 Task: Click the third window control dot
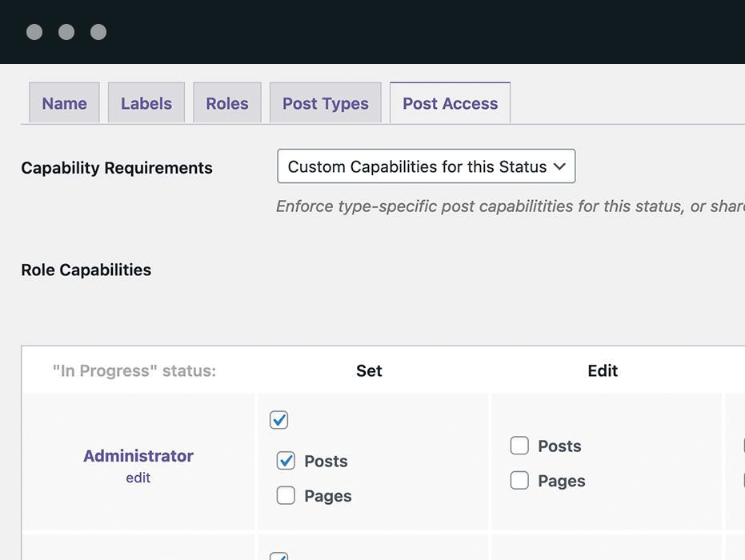99,32
